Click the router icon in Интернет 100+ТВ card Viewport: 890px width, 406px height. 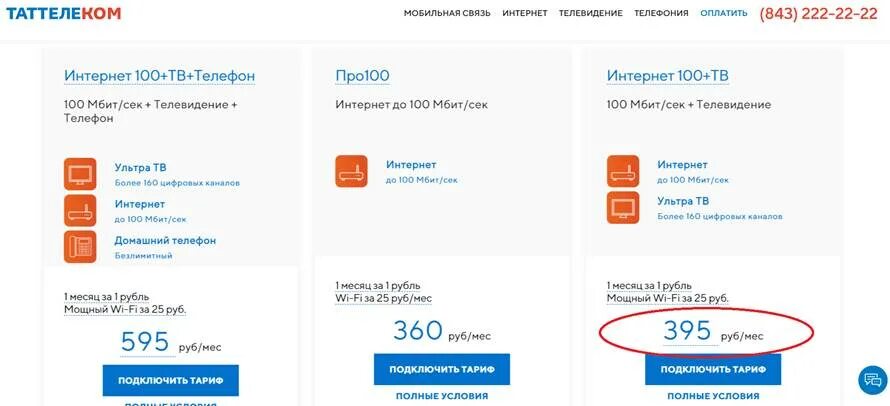[x=623, y=171]
